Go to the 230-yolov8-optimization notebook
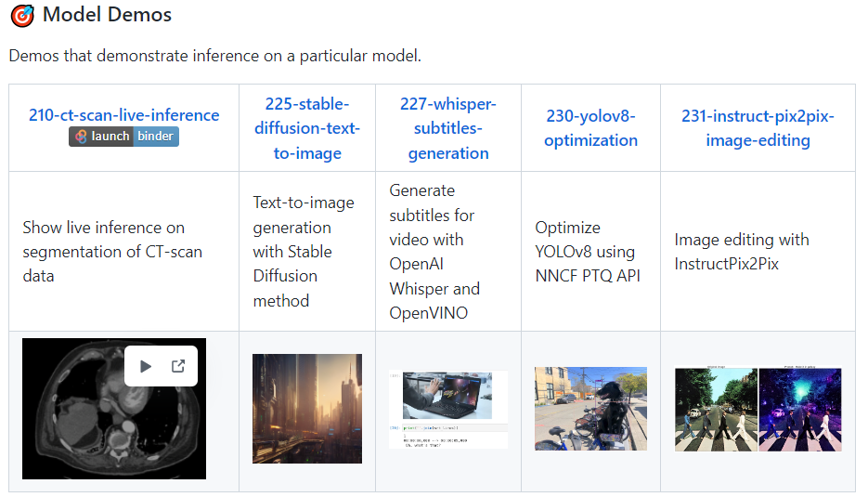 (x=590, y=128)
